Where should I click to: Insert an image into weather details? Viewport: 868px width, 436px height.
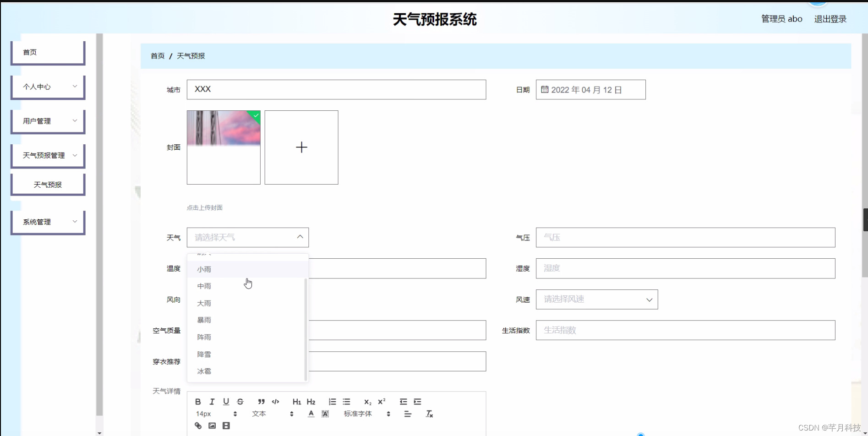click(x=212, y=425)
